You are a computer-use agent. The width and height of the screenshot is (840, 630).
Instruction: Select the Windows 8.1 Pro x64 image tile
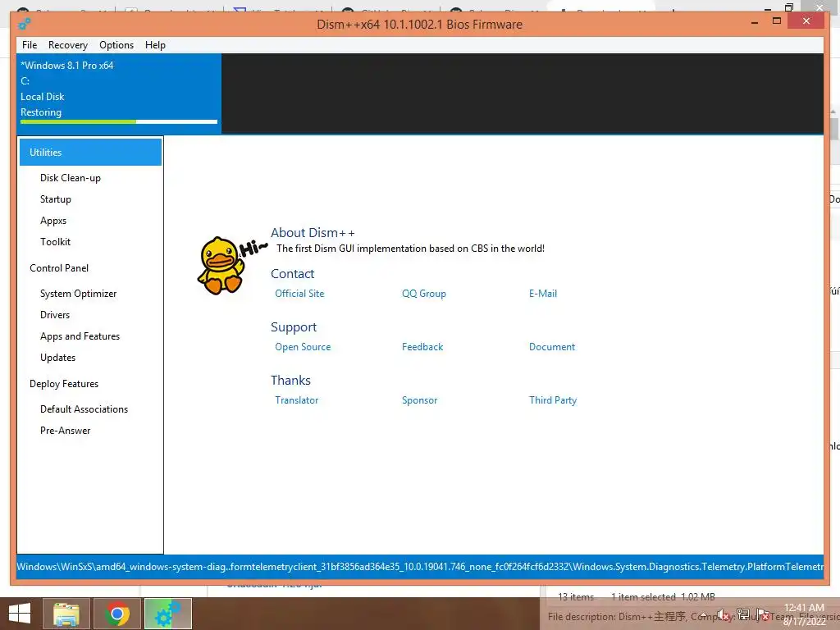coord(118,94)
